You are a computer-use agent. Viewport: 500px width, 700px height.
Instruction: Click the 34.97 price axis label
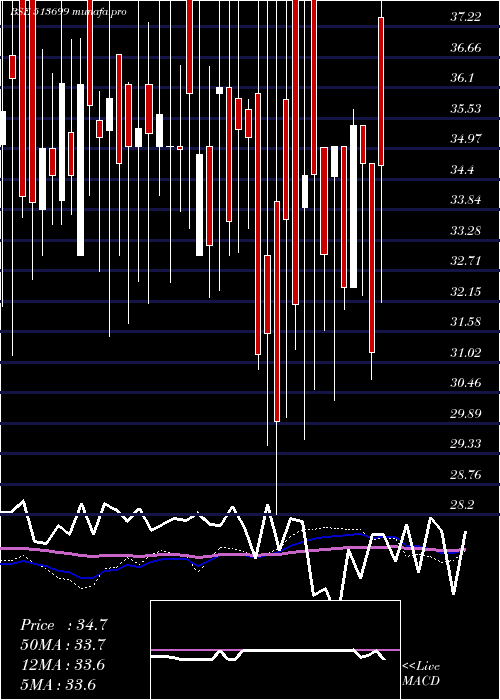(466, 139)
